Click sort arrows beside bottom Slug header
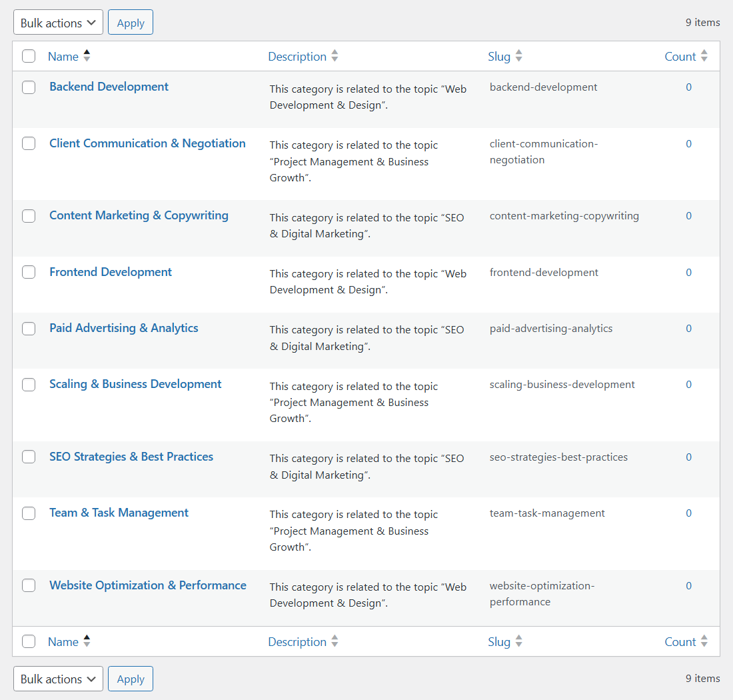 (x=518, y=641)
